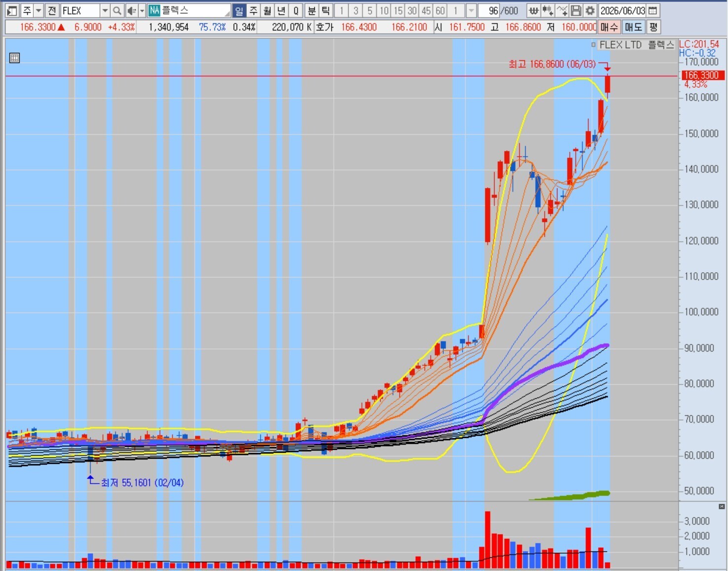
Task: Click the 75.73% value in quote bar
Action: tap(212, 27)
